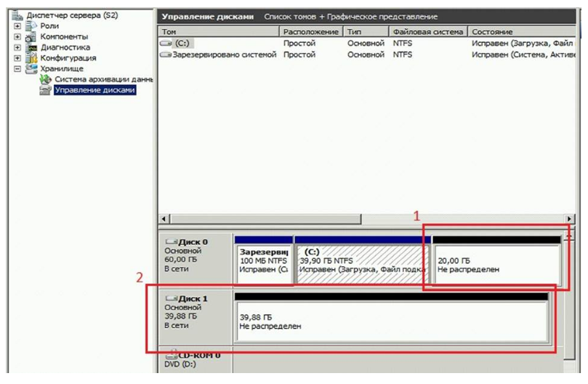
Task: Click the Roles node icon in tree
Action: (x=31, y=26)
